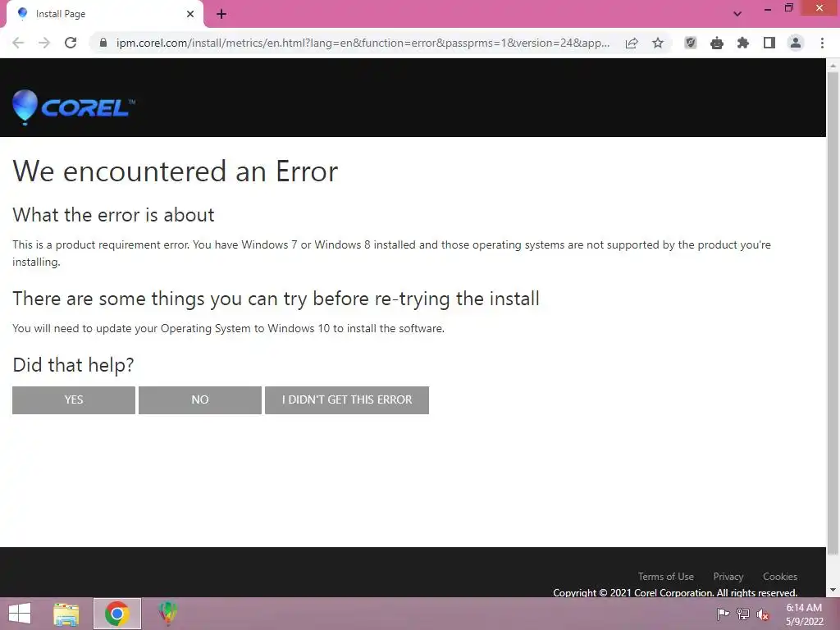Open the robot extension icon
The image size is (840, 630).
click(x=717, y=43)
